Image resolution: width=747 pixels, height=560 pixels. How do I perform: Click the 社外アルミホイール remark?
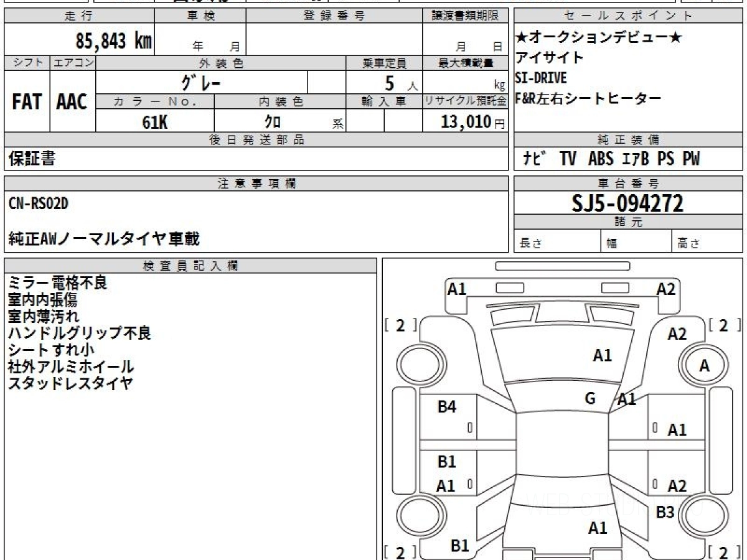pos(70,366)
